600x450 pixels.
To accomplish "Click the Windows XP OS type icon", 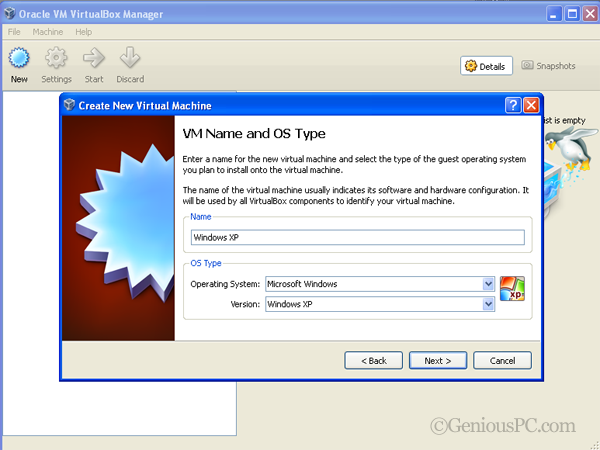I will pyautogui.click(x=512, y=289).
